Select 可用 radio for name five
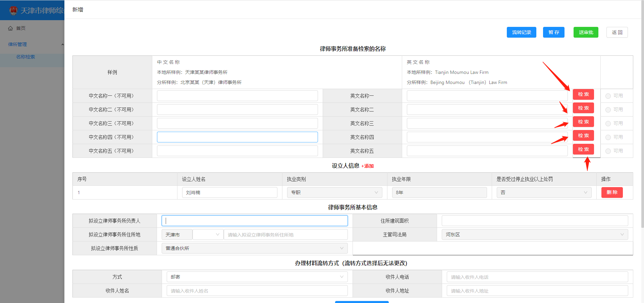 point(608,151)
